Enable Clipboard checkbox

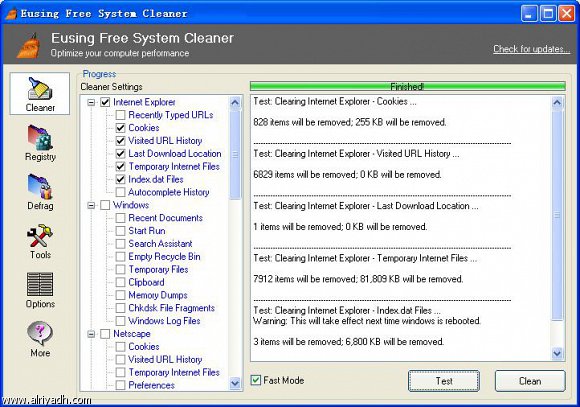[120, 282]
